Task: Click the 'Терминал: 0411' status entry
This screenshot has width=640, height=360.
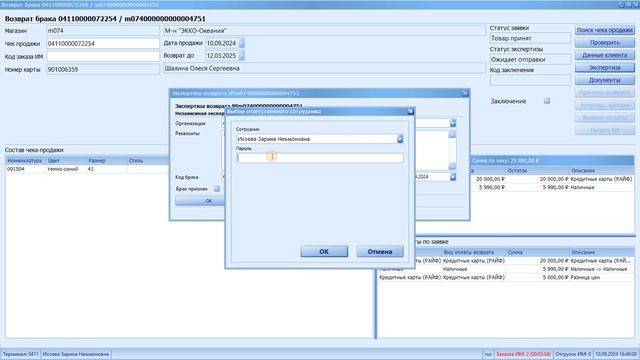Action: point(20,354)
